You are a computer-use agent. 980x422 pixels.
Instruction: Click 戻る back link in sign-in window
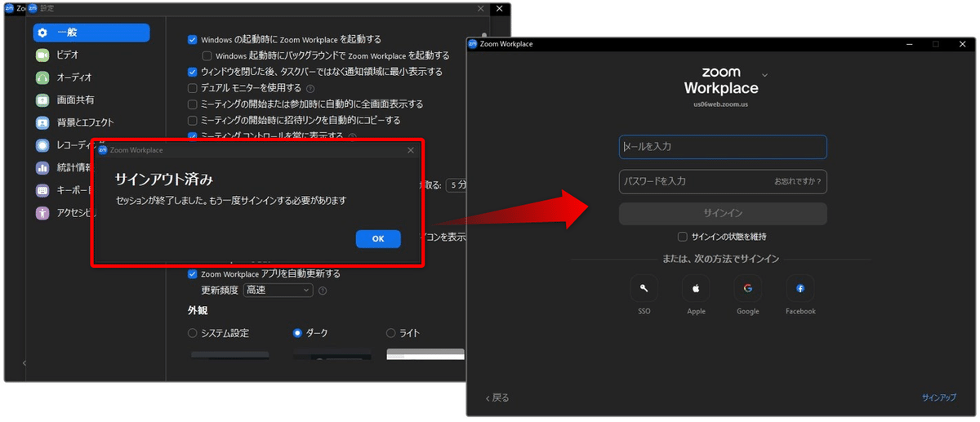(x=497, y=398)
